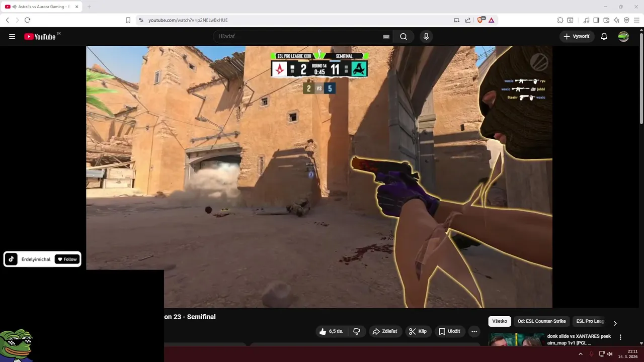Go forward in browser history
Image resolution: width=644 pixels, height=362 pixels.
17,20
